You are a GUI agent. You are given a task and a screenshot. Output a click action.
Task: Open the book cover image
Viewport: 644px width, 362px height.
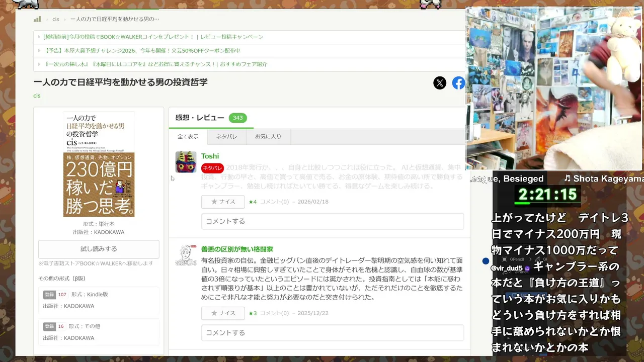pos(99,164)
